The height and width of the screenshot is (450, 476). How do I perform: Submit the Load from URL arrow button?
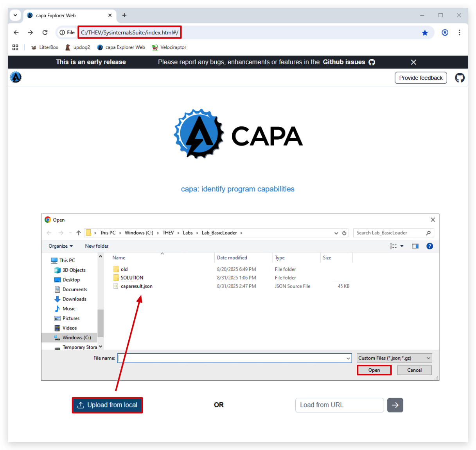pyautogui.click(x=395, y=405)
